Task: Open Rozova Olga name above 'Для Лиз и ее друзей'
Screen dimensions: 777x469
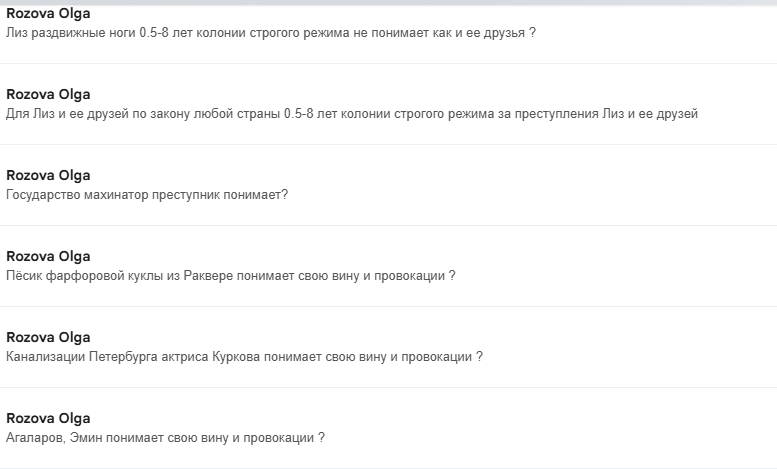Action: 48,94
